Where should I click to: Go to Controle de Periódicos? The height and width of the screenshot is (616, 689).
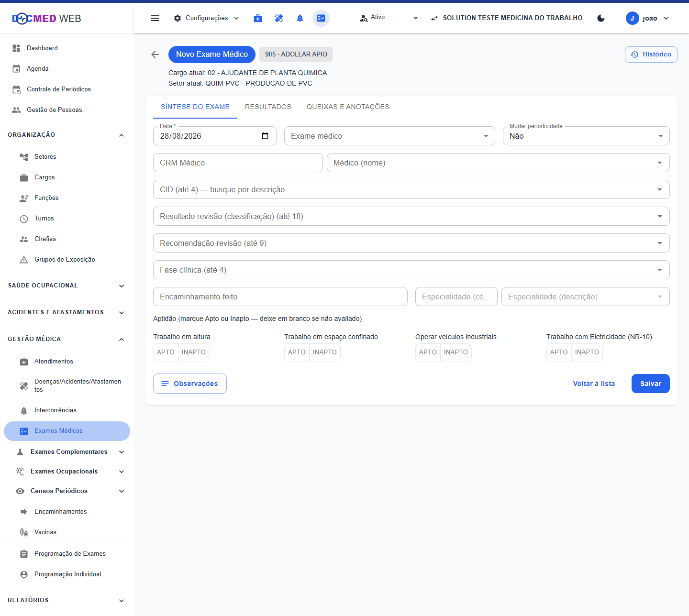[x=67, y=89]
